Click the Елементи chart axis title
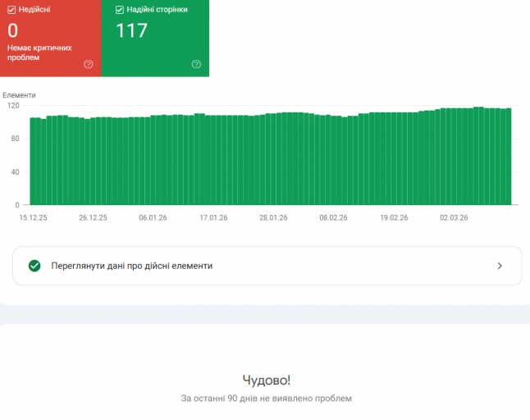Viewport: 530px width, 420px height. [x=19, y=95]
